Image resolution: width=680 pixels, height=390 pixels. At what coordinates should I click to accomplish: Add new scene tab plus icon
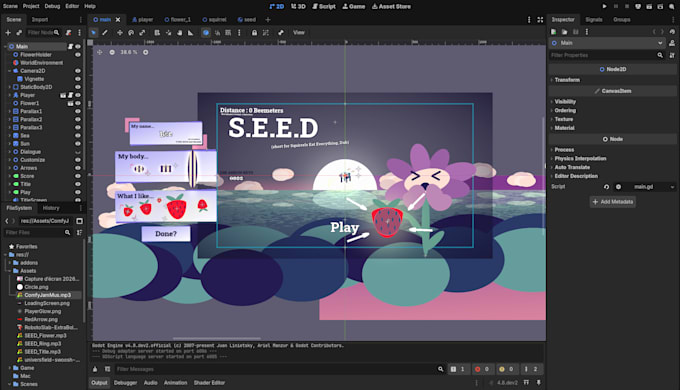coord(268,20)
